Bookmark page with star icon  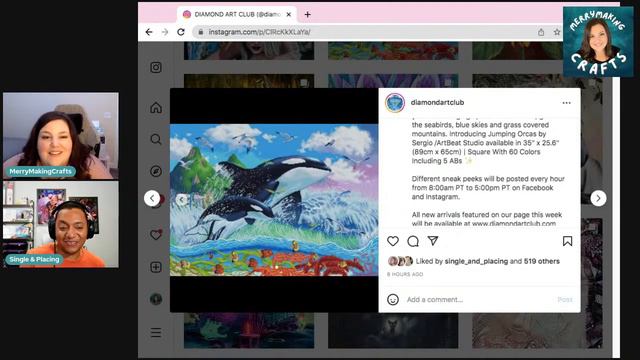pos(557,32)
